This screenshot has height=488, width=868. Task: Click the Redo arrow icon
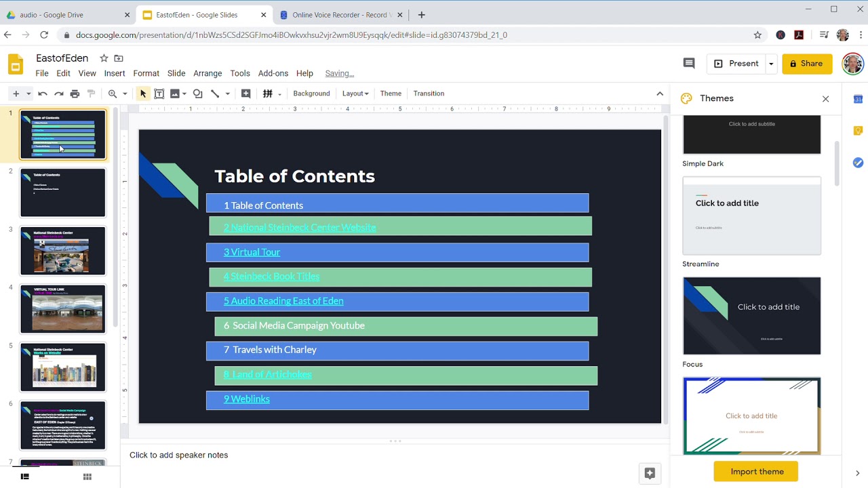click(59, 94)
